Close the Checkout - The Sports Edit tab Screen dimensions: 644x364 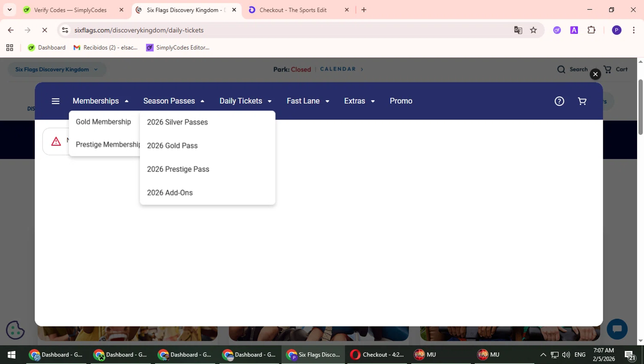tap(347, 9)
